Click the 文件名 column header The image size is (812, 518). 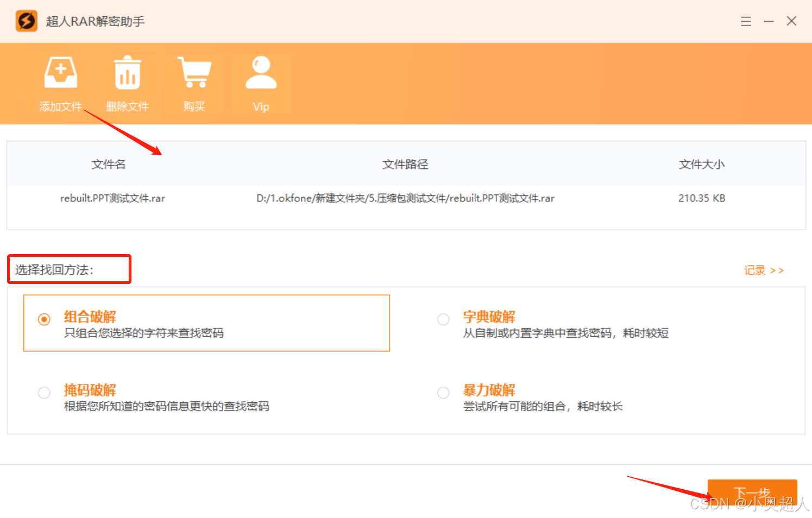click(109, 165)
